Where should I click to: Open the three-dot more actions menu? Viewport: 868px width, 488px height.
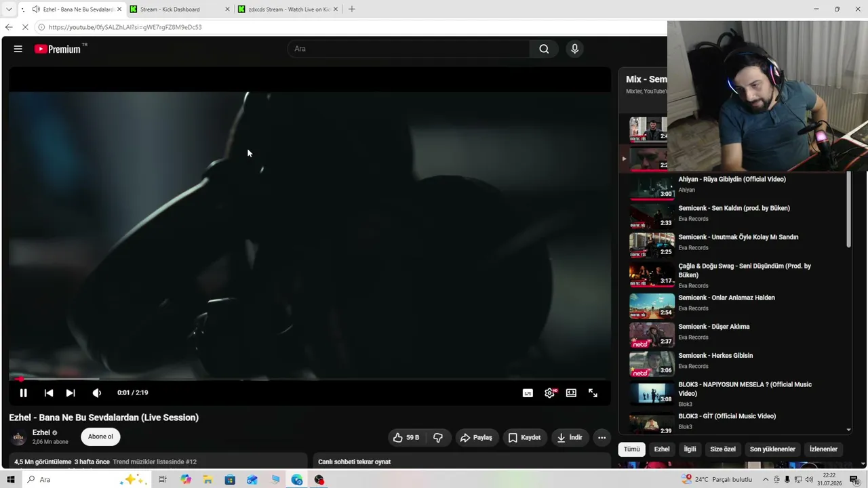click(x=601, y=438)
